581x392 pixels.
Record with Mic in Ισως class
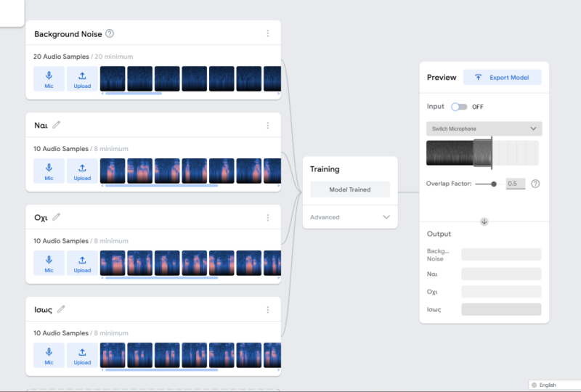(x=49, y=355)
